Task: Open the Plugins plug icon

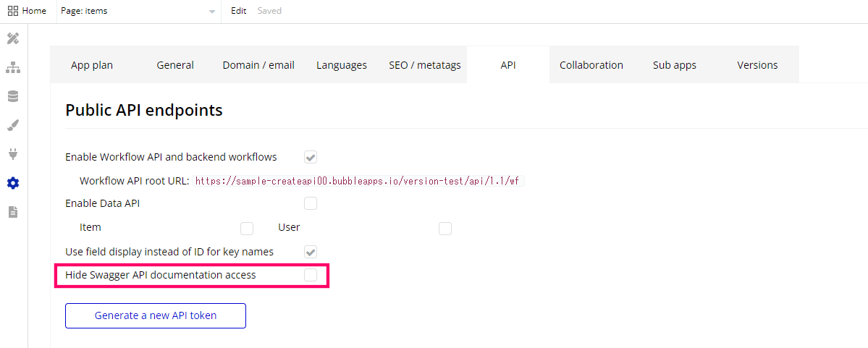Action: [x=13, y=154]
